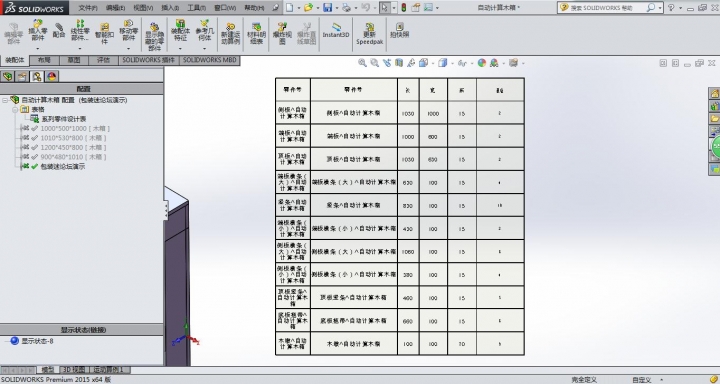Activate the 1000*500*1000 configuration
This screenshot has width=720, height=384.
click(75, 129)
